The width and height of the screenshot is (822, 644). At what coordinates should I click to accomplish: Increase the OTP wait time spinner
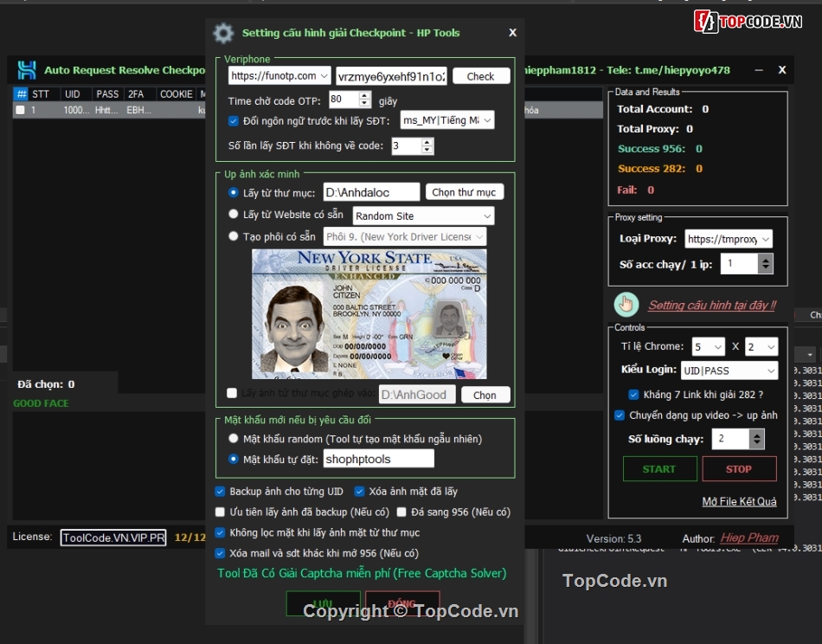click(365, 95)
